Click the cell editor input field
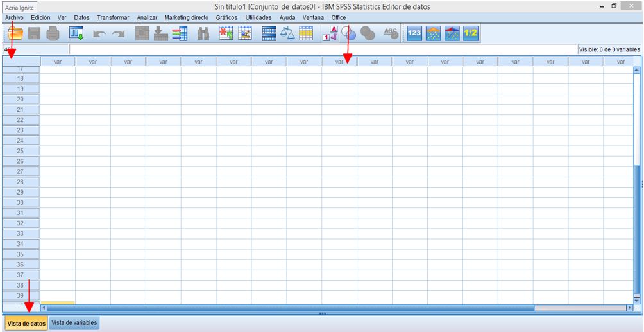 [x=323, y=49]
